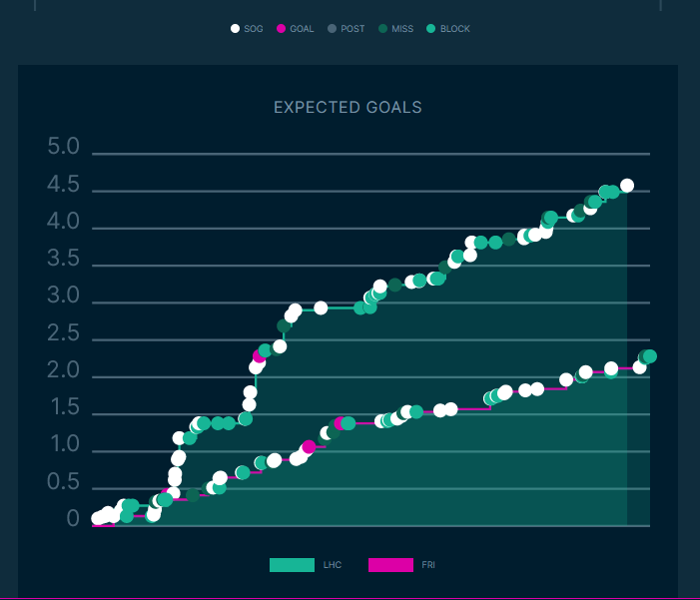Click the magenta FRI color swatch
Screen dimensions: 700x600
click(390, 565)
